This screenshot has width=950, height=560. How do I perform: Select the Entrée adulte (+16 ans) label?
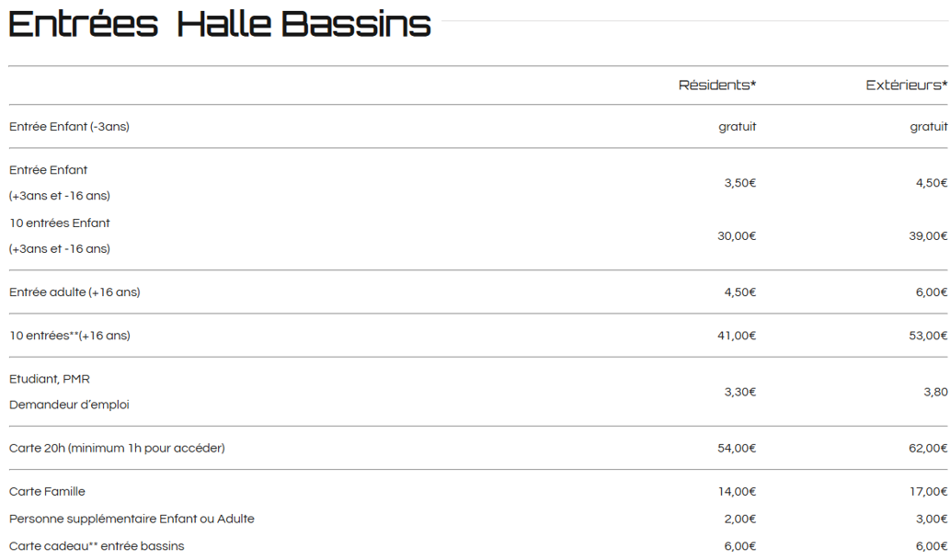click(x=74, y=292)
